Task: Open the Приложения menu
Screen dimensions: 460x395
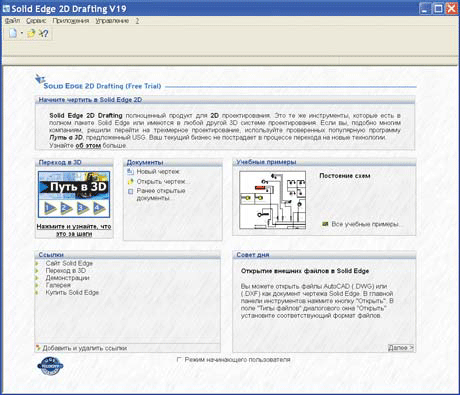Action: click(x=71, y=21)
